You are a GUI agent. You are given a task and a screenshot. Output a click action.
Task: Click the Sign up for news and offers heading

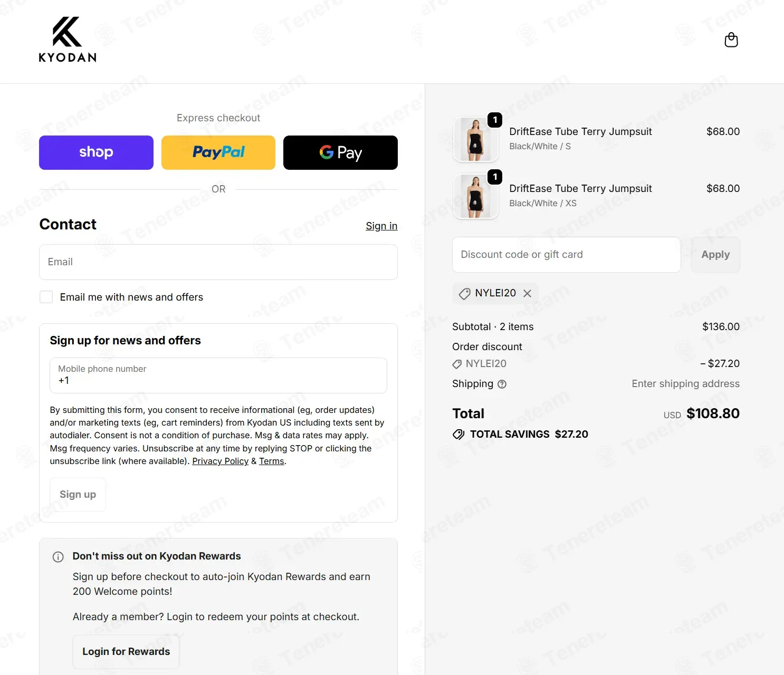(125, 341)
